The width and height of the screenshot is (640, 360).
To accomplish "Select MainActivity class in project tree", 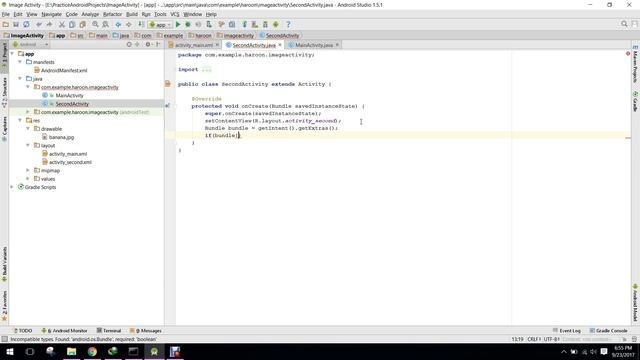I will 69,96.
